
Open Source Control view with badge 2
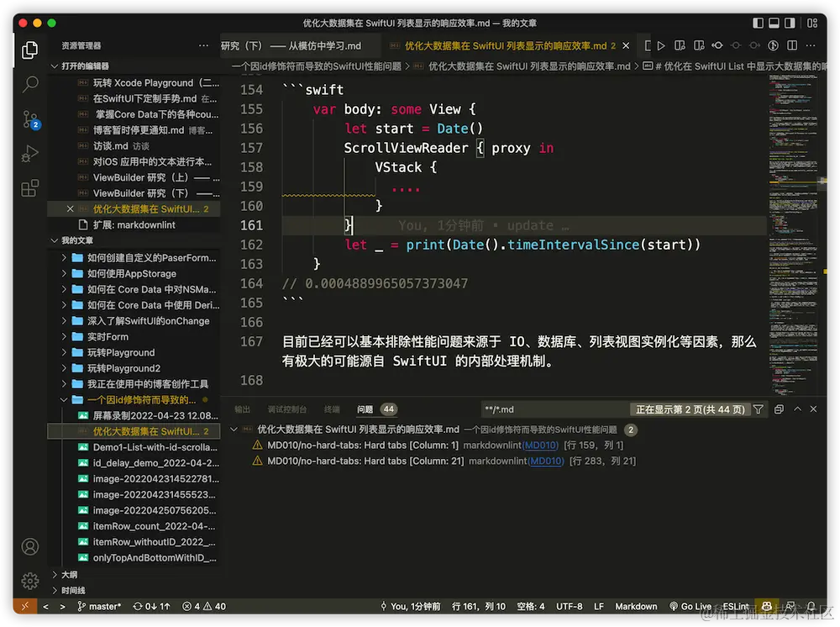pyautogui.click(x=30, y=119)
